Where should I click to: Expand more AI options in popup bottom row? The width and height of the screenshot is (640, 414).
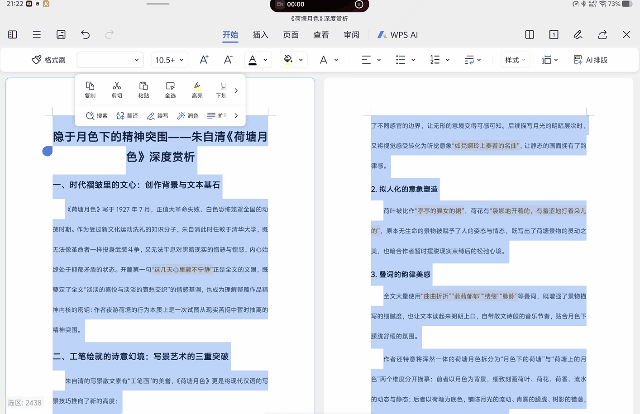tap(236, 116)
